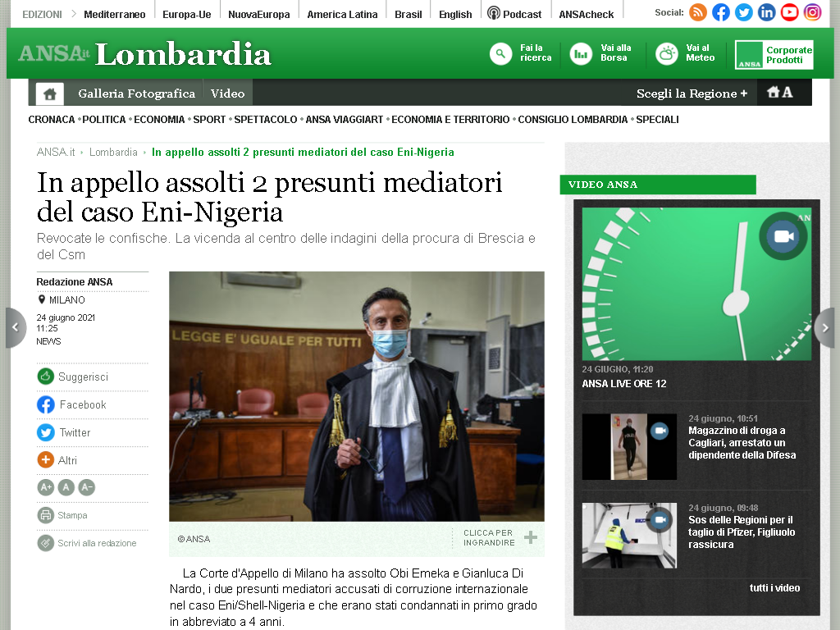Image resolution: width=840 pixels, height=630 pixels.
Task: Open Galleria Fotografica tab
Action: tap(137, 94)
